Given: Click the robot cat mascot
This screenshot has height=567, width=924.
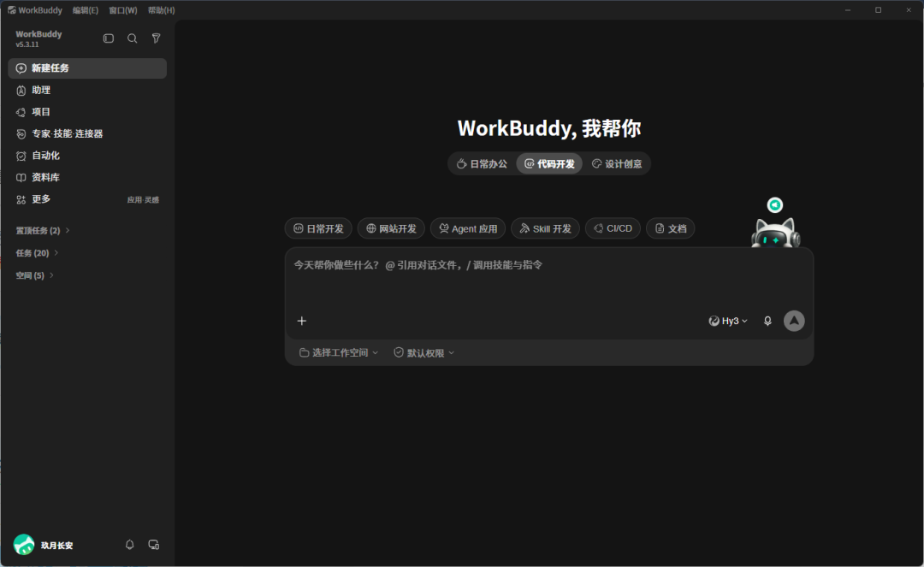Looking at the screenshot, I should (x=775, y=233).
